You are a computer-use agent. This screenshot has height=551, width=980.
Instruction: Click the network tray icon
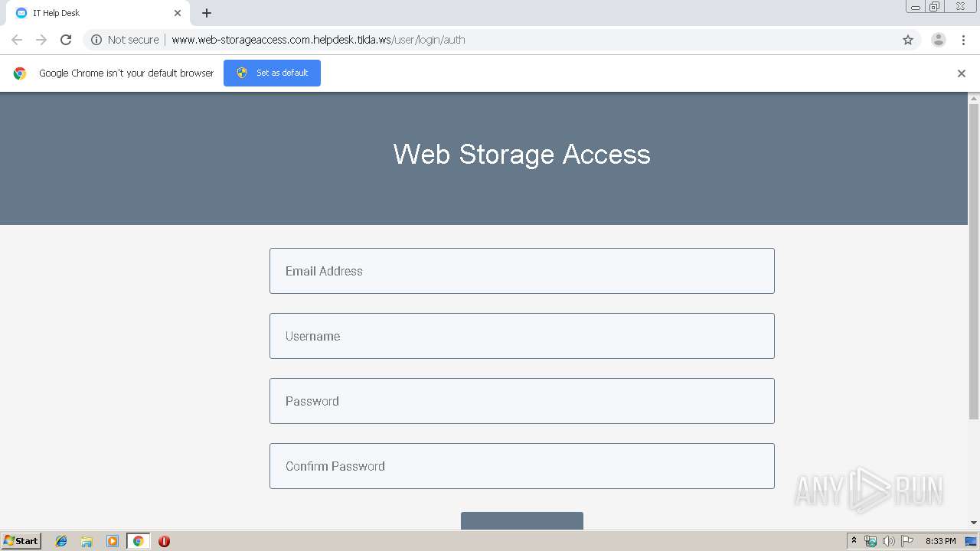(x=871, y=541)
